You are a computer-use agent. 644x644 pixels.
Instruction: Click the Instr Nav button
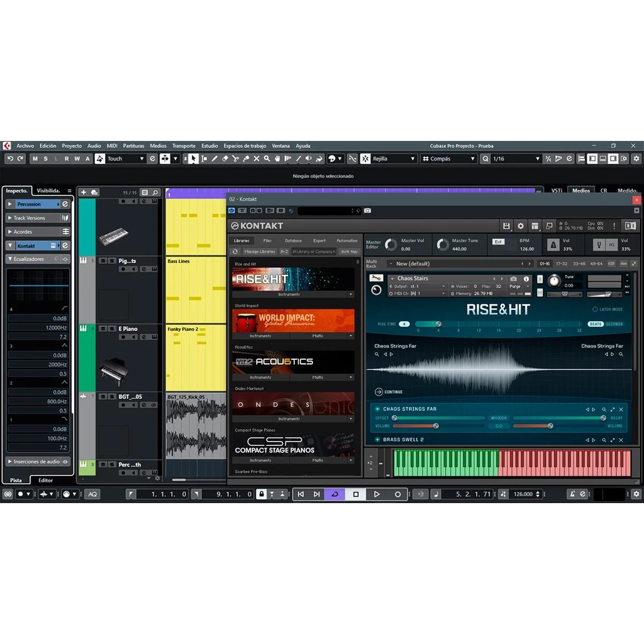click(x=349, y=252)
